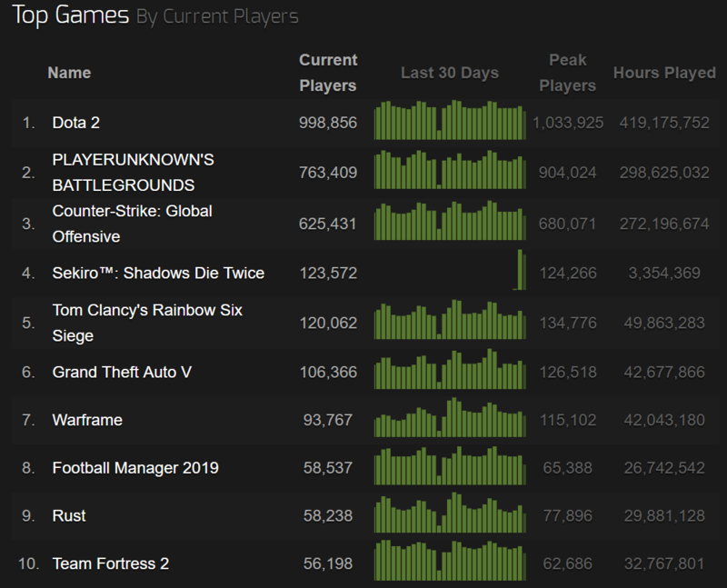Viewport: 727px width, 588px height.
Task: Open Counter-Strike: Global Offensive link
Action: tap(132, 224)
